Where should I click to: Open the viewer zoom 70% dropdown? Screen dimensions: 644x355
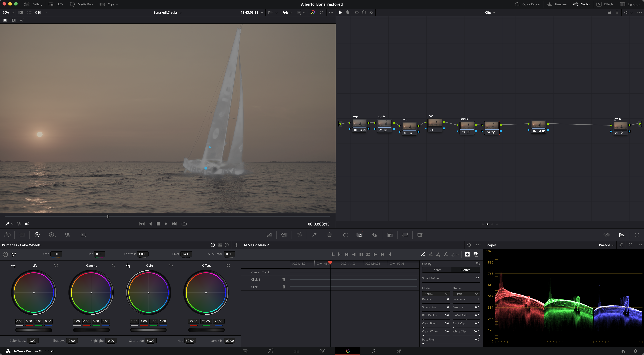(x=8, y=12)
